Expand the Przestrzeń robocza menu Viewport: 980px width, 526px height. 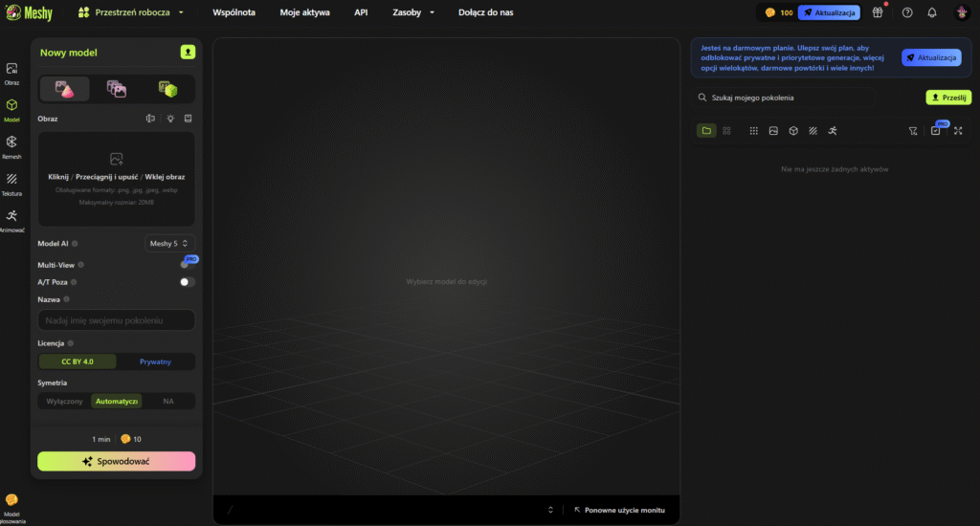click(x=131, y=12)
